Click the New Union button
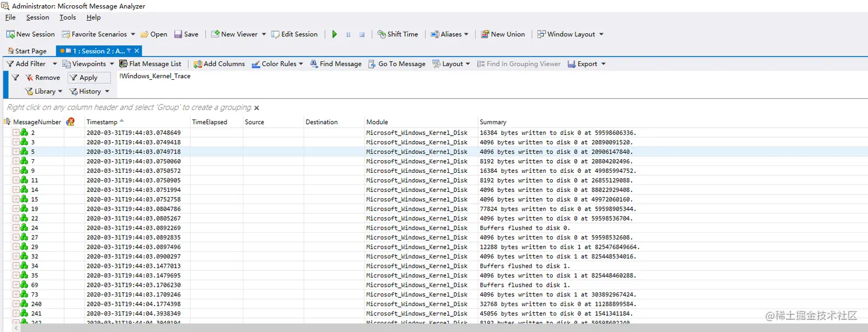 click(x=503, y=34)
